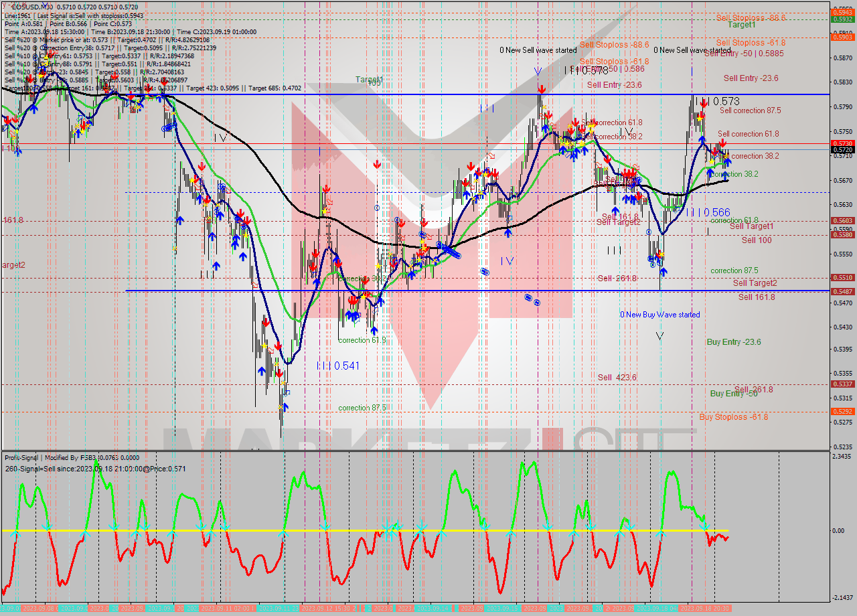Select the orange 0.5943 stoploss price tag
Screen dimensions: 857x616
841,12
